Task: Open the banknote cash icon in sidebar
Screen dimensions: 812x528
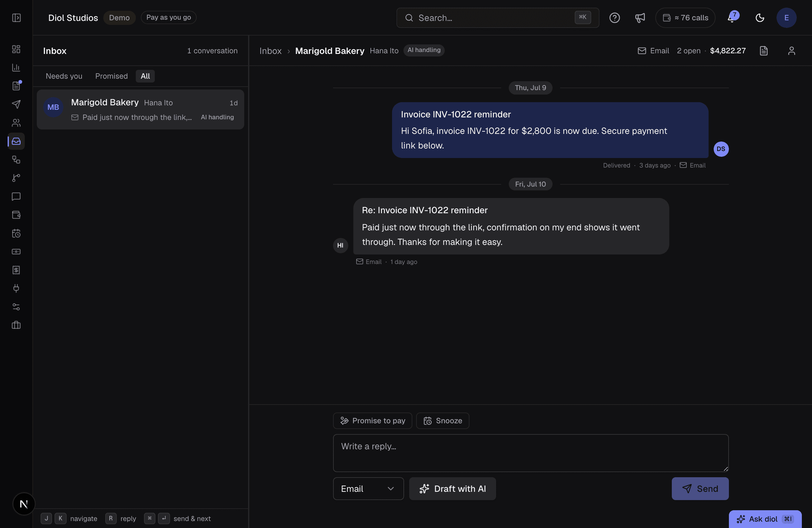Action: [16, 252]
